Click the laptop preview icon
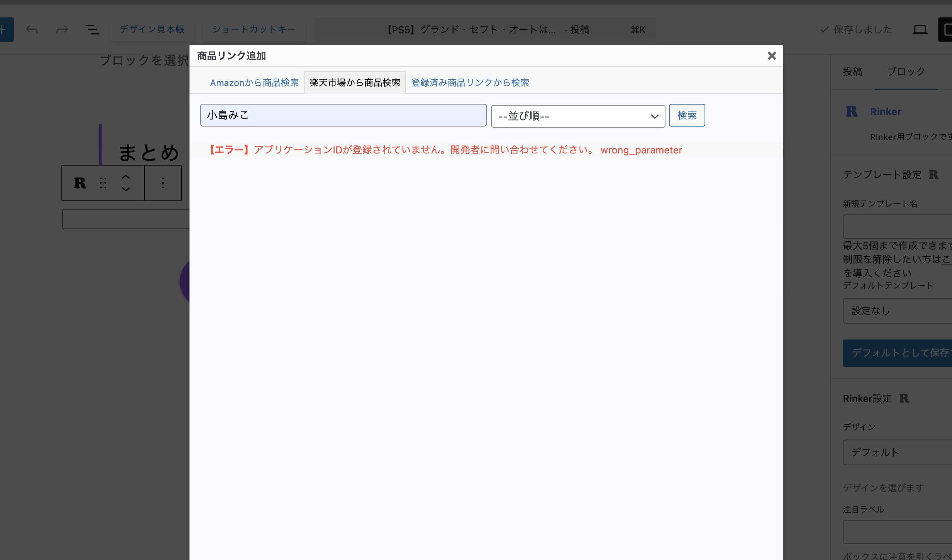The width and height of the screenshot is (952, 560). click(920, 30)
